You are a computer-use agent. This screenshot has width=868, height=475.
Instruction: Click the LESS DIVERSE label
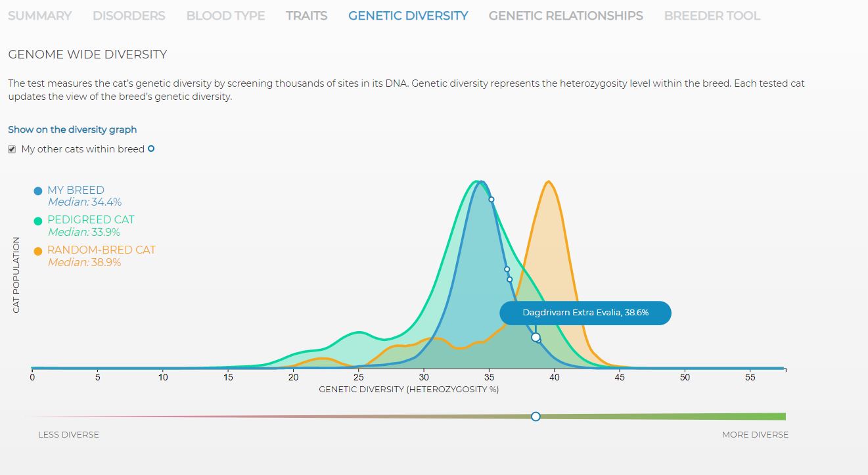[x=68, y=435]
